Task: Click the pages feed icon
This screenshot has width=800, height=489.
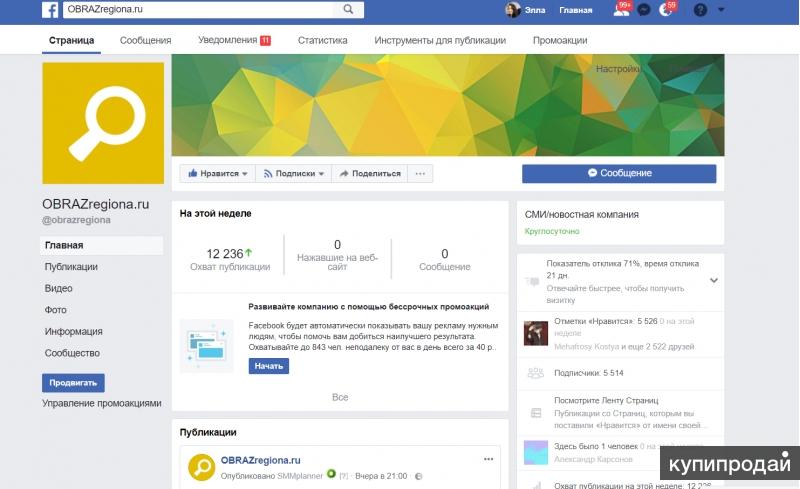Action: coord(536,413)
